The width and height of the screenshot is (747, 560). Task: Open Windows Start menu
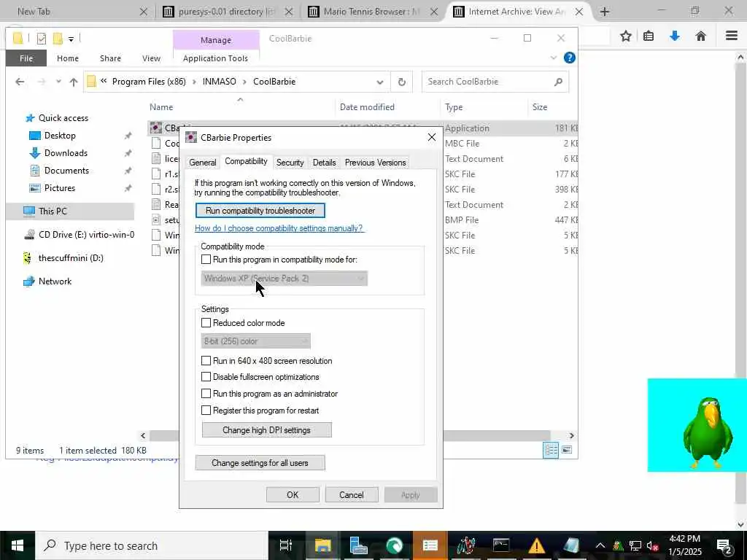tap(18, 545)
